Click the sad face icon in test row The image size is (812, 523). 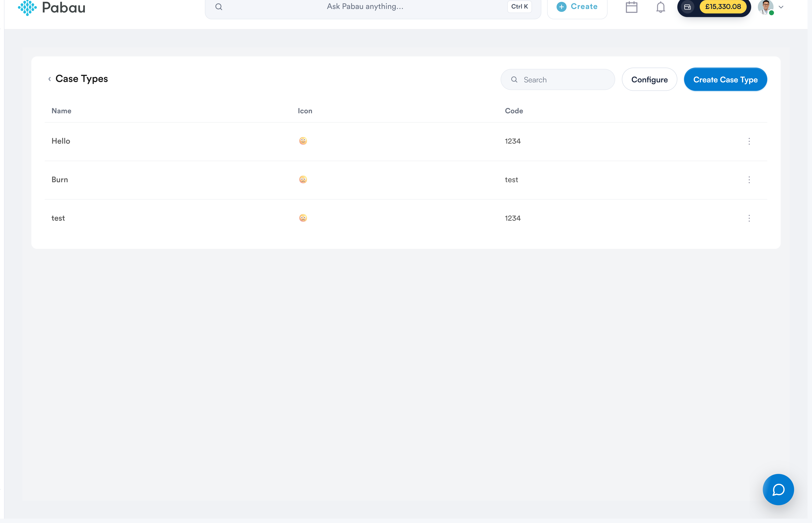click(303, 218)
